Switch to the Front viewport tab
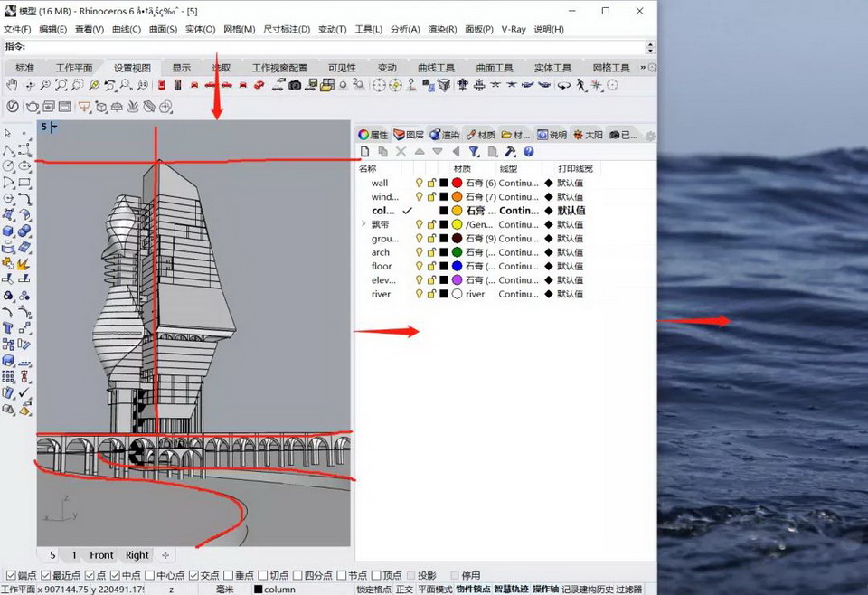The image size is (868, 595). point(101,555)
